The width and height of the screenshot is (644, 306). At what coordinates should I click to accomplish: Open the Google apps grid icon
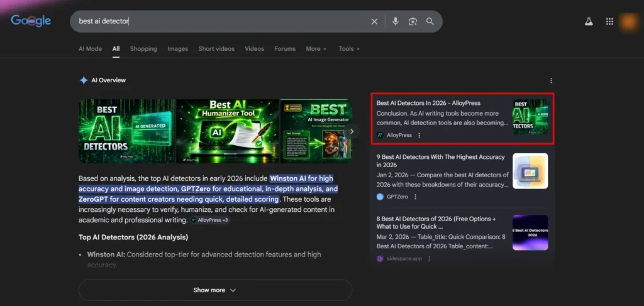coord(609,22)
